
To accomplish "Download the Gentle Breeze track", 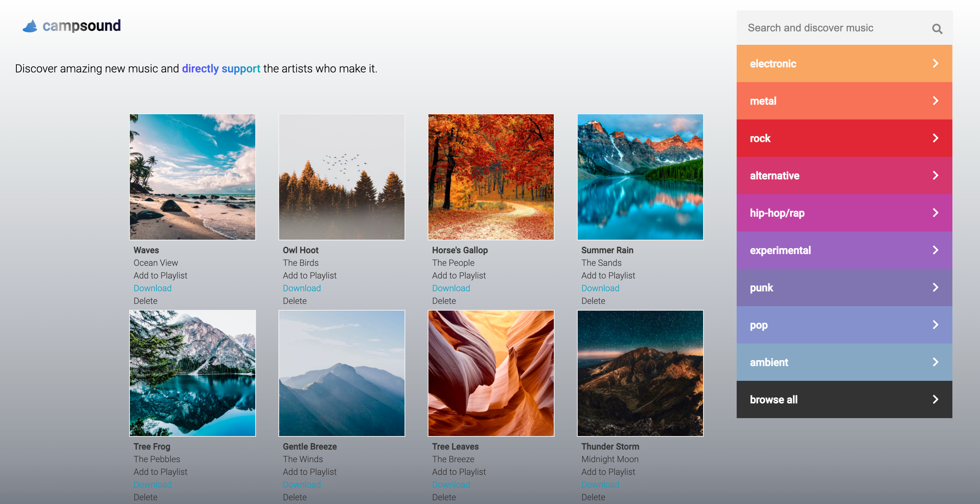I will [x=302, y=485].
